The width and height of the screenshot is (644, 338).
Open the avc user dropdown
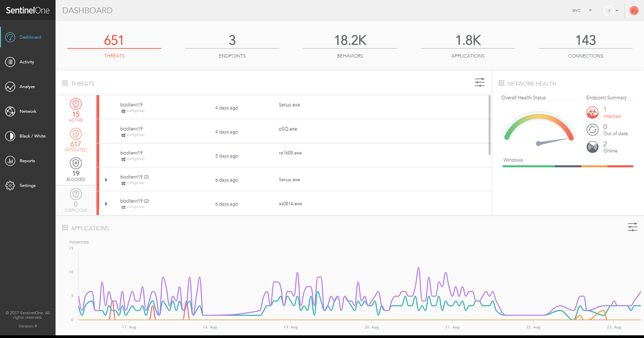[x=579, y=10]
